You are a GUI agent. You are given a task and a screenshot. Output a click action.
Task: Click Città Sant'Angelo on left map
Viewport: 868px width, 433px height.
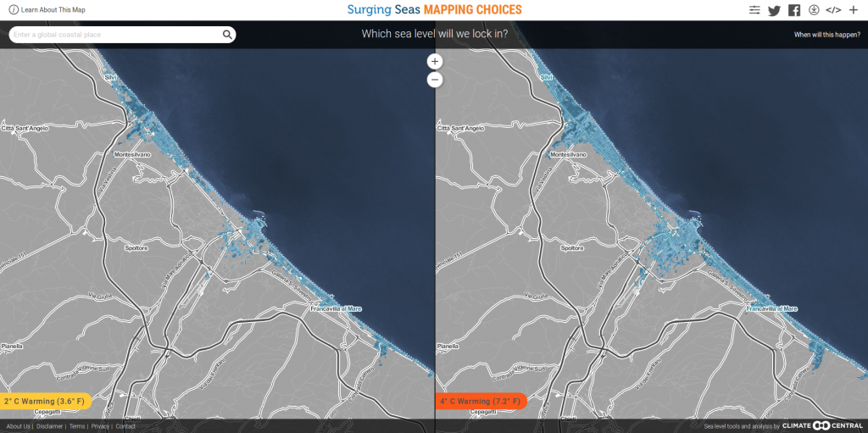pos(25,129)
